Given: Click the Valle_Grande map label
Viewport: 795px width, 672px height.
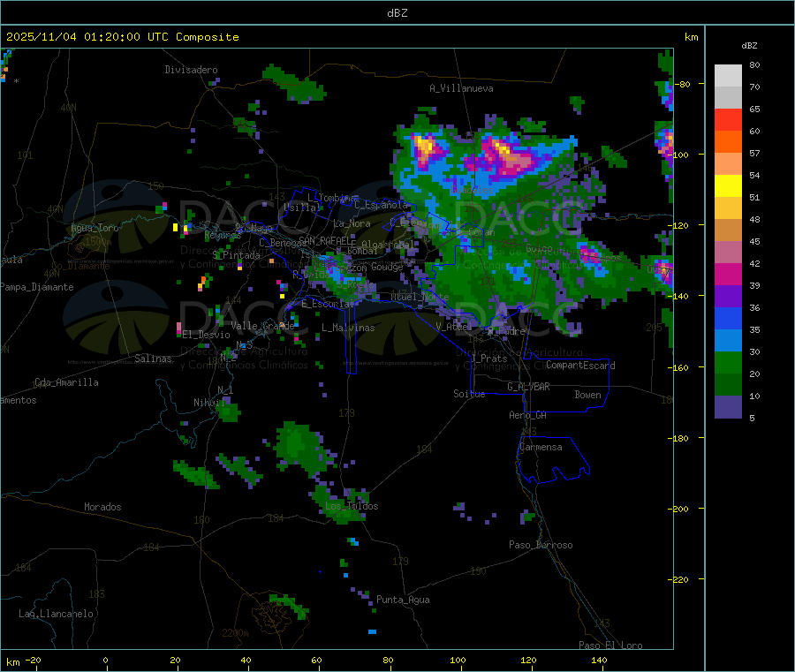Looking at the screenshot, I should point(262,326).
